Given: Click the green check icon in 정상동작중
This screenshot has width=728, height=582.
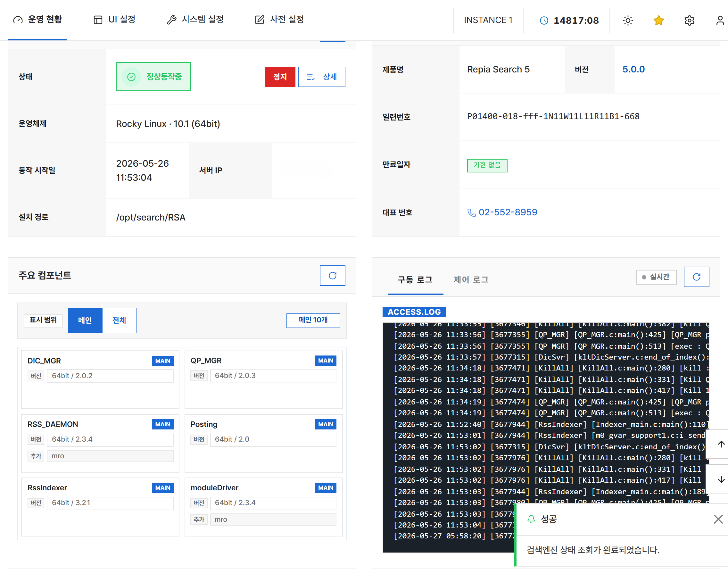Looking at the screenshot, I should point(131,77).
